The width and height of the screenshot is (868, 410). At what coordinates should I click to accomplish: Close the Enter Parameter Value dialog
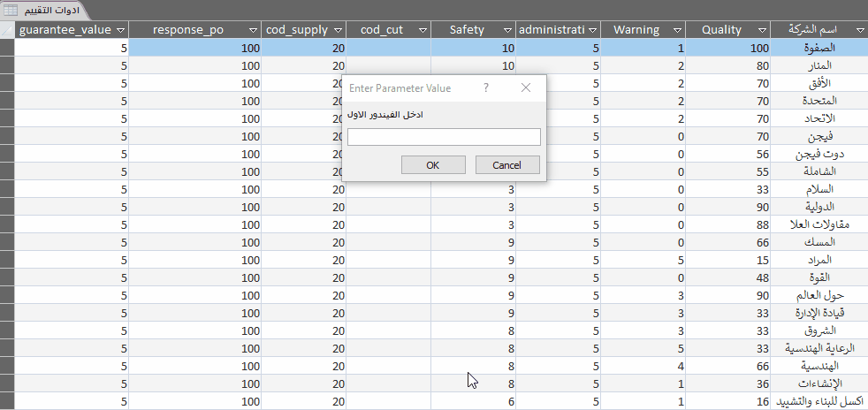coord(525,88)
